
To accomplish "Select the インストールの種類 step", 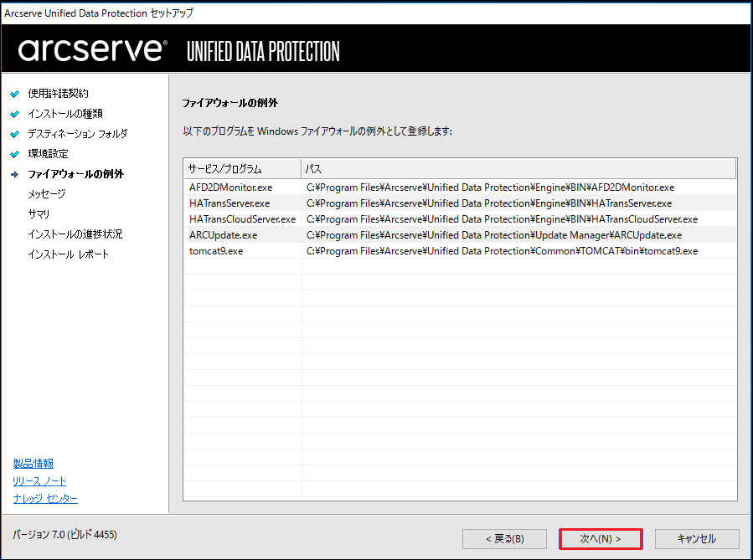I will [x=65, y=114].
